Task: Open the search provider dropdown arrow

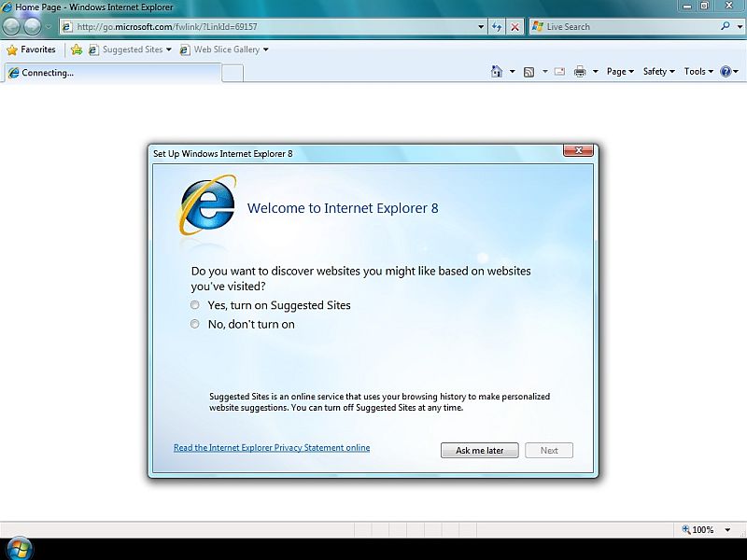Action: 740,27
